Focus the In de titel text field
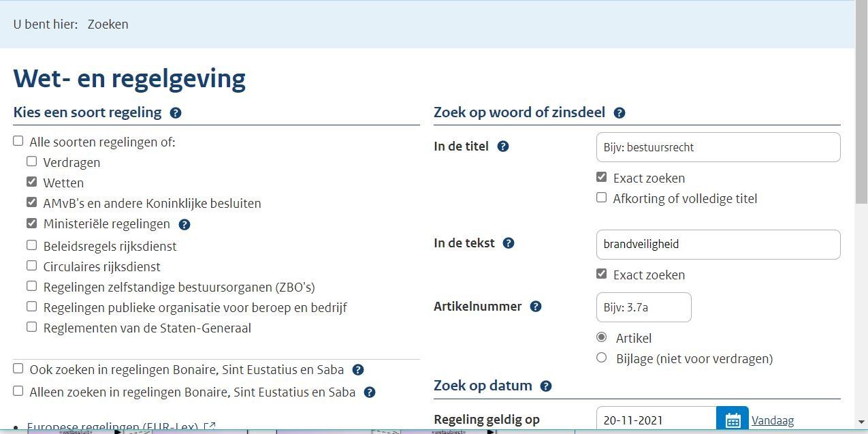The height and width of the screenshot is (434, 868). (x=718, y=147)
